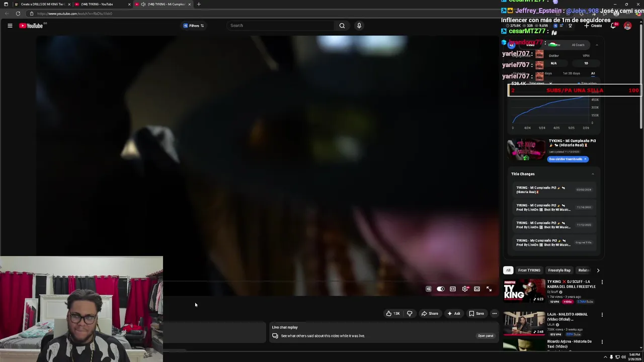Open TYKING Mi Cumpleaño Pt3 thumbnail in panel
The image size is (644, 362).
click(x=527, y=149)
